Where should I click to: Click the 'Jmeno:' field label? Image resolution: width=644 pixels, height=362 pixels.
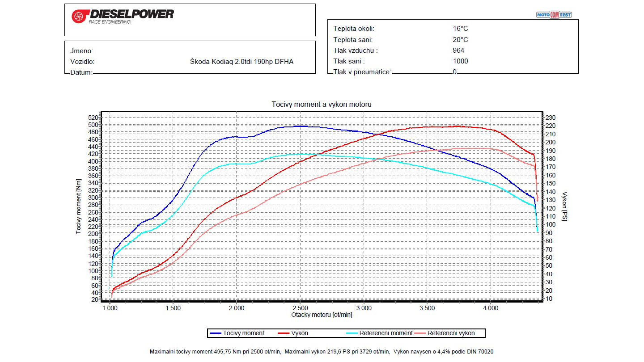[x=82, y=51]
